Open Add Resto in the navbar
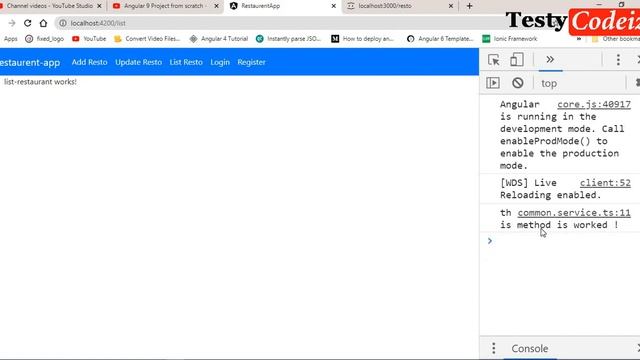 (89, 62)
